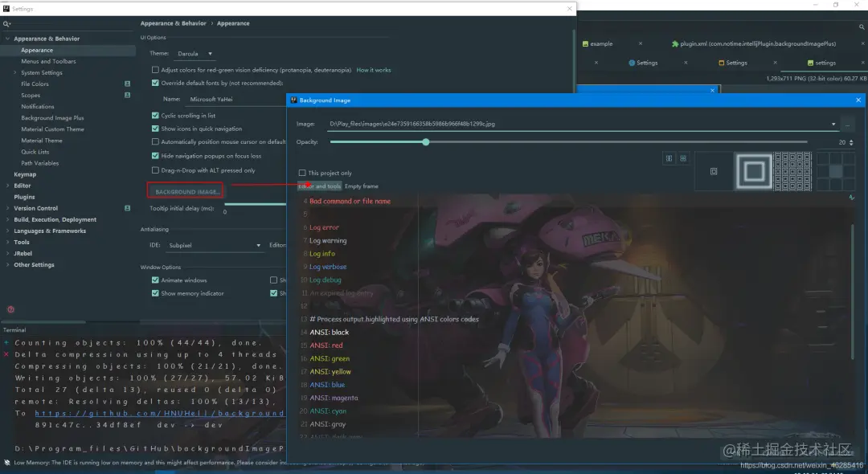
Task: Uncheck Animate windows
Action: [x=155, y=280]
